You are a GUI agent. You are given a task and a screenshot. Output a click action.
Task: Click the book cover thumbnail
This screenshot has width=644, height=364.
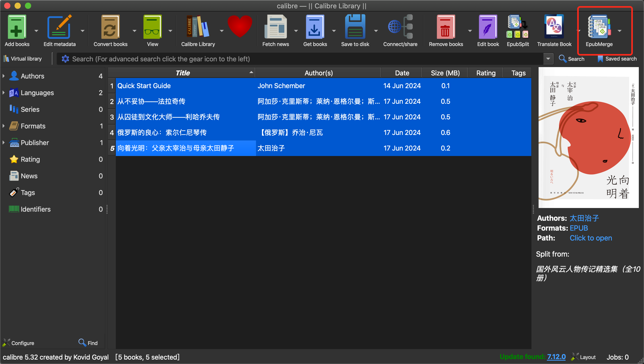[x=588, y=138]
